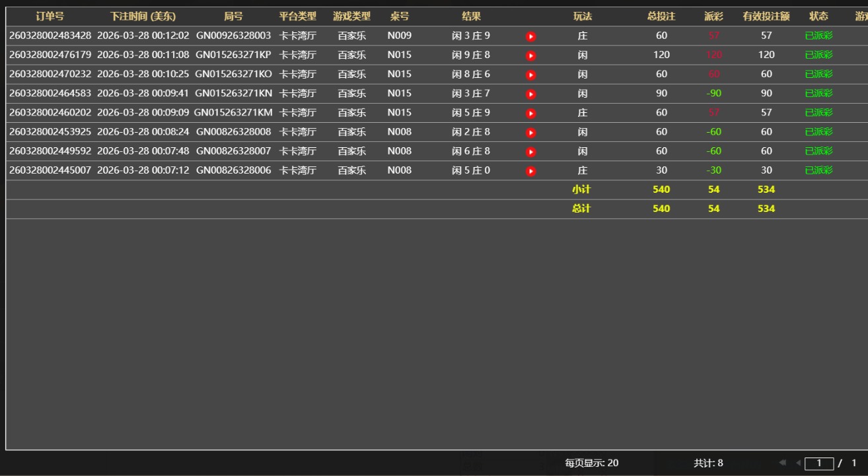
Task: Go to the previous page arrow
Action: [x=798, y=463]
